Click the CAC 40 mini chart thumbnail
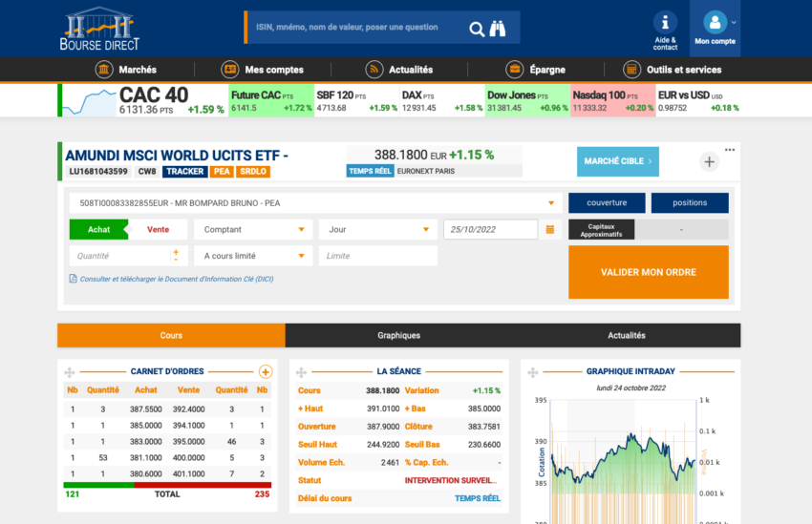 pyautogui.click(x=89, y=101)
